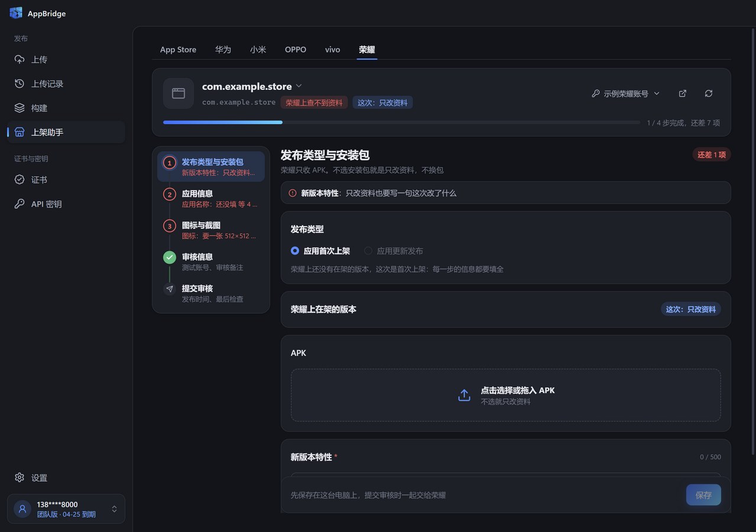
Task: Click step 3 circle number icon
Action: click(x=170, y=226)
